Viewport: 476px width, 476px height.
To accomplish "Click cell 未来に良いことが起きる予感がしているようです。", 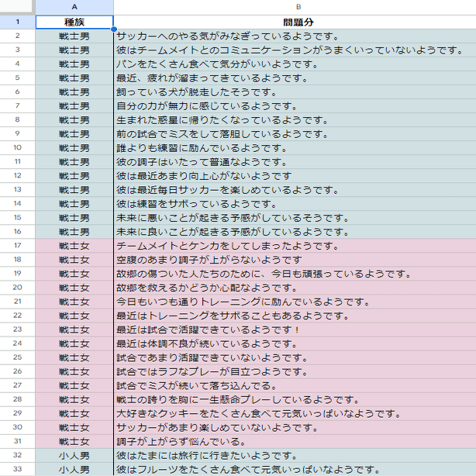I will 295,232.
